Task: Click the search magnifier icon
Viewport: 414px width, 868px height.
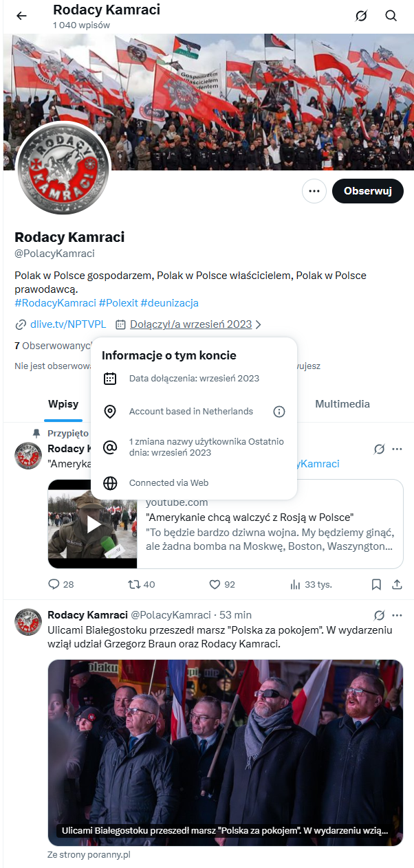Action: 391,16
